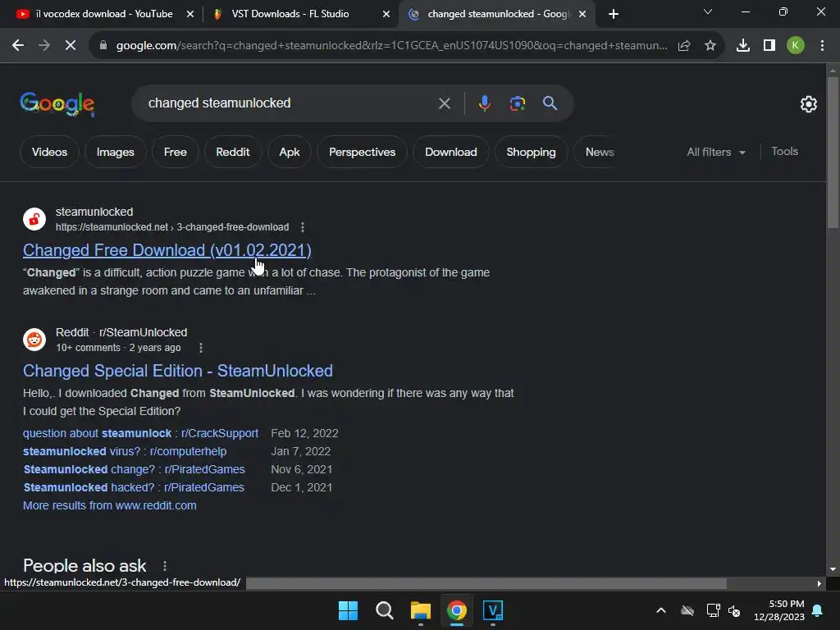840x630 pixels.
Task: Stop loading the page
Action: (x=71, y=46)
